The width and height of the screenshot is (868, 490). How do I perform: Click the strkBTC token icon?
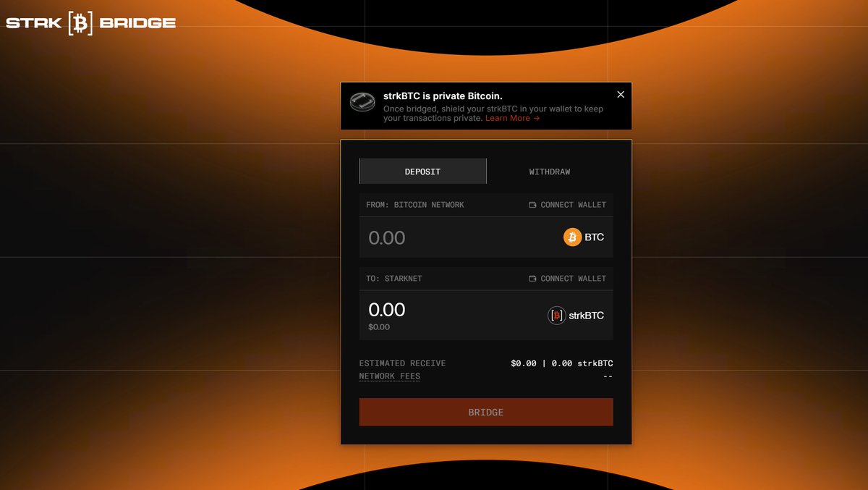click(x=556, y=316)
